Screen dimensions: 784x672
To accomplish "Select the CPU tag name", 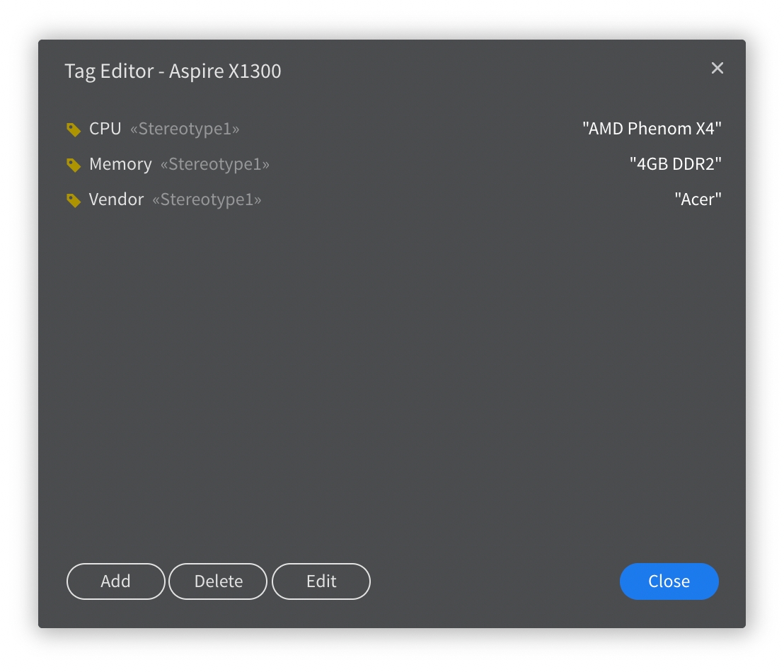I will [x=105, y=129].
